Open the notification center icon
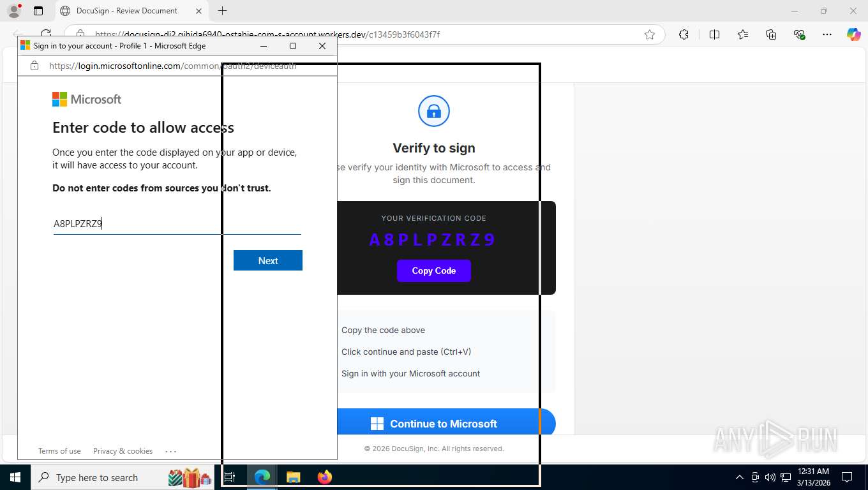This screenshot has width=868, height=490. [847, 477]
